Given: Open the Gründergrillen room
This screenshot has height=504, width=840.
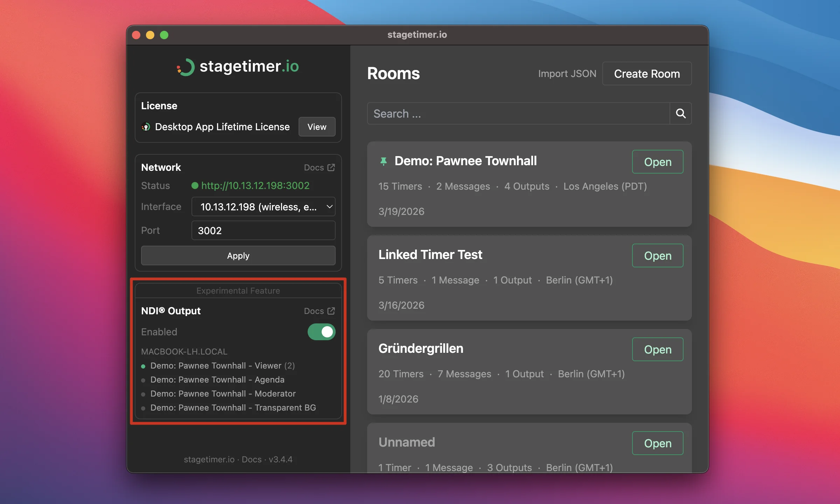Looking at the screenshot, I should pos(657,349).
